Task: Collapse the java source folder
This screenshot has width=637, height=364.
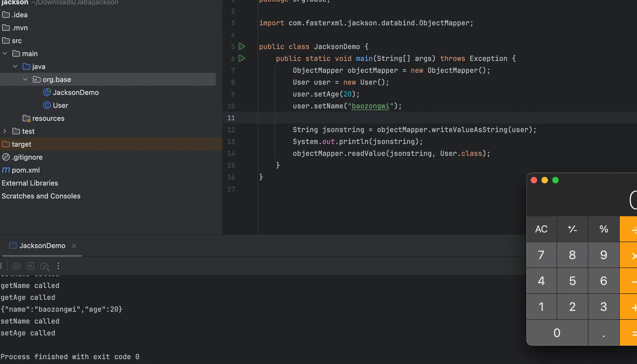Action: click(x=15, y=67)
